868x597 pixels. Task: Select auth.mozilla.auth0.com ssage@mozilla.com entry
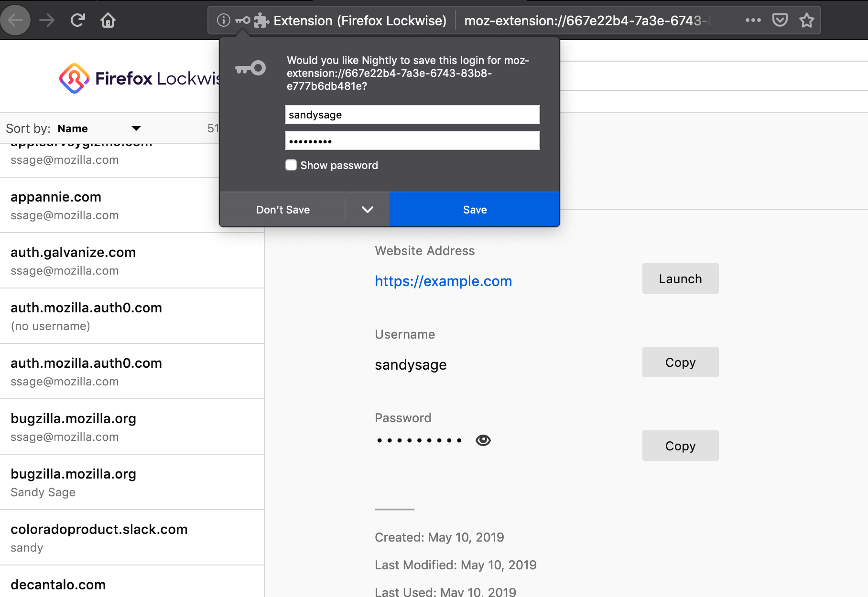pos(132,372)
